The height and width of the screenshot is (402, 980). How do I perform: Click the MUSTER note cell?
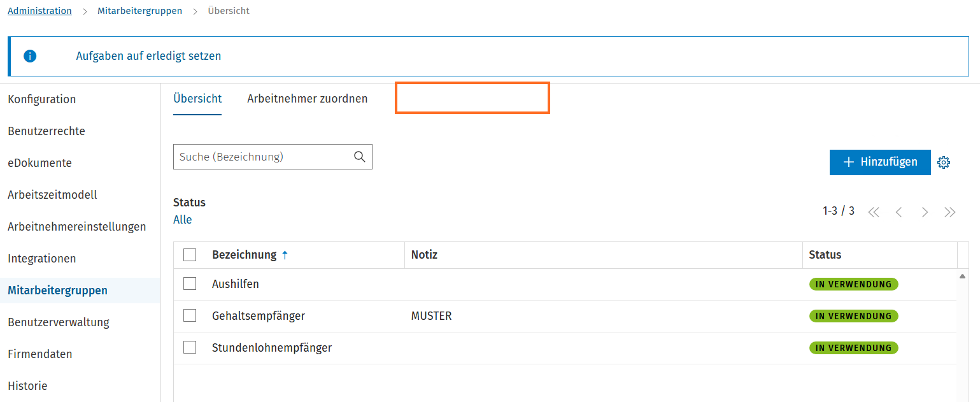432,316
